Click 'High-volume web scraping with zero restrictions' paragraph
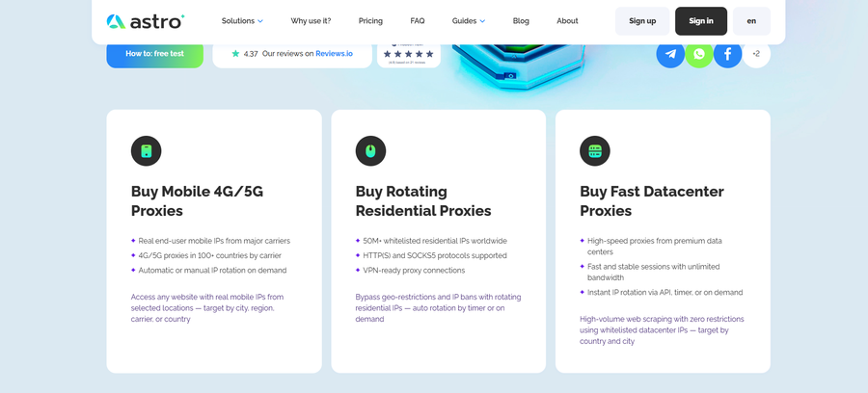The image size is (868, 393). point(662,330)
